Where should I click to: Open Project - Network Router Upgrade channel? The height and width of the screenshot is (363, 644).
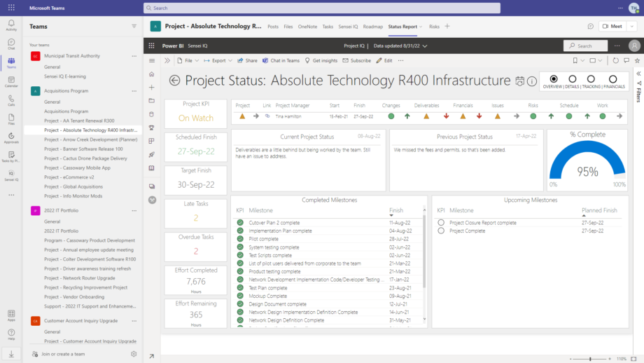coord(80,278)
